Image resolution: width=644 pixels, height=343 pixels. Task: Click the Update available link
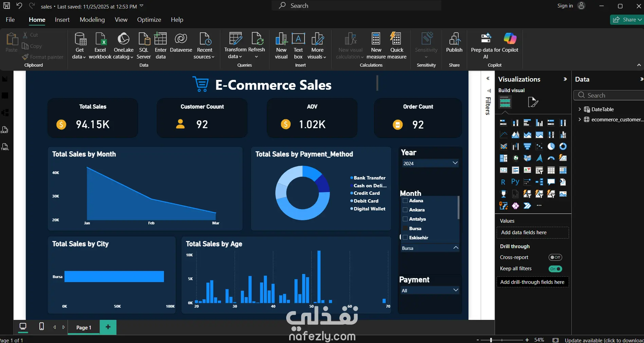604,340
